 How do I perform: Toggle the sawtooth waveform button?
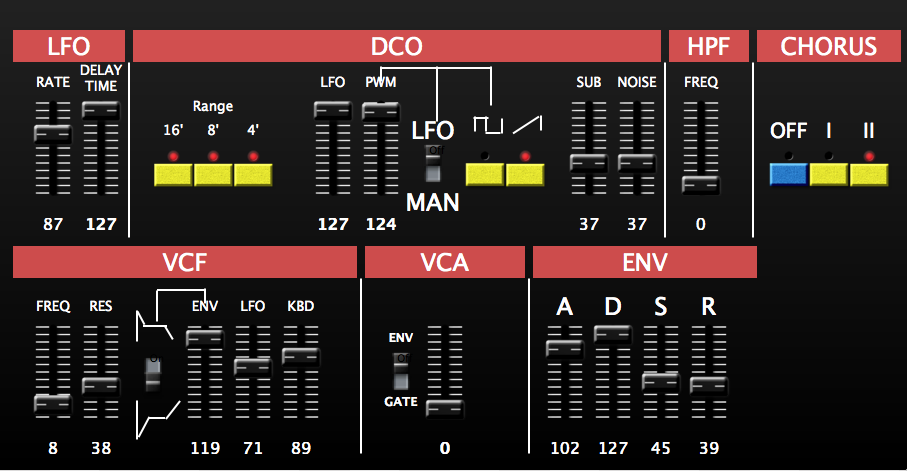525,175
